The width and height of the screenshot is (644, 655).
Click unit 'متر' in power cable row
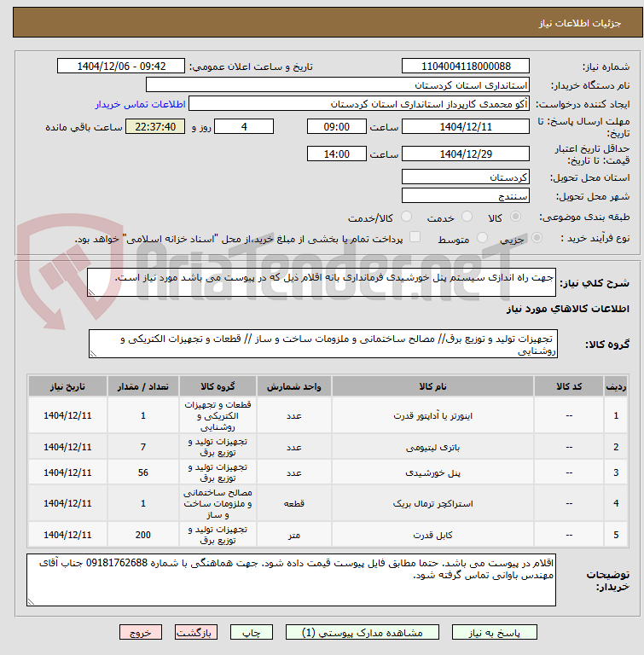[294, 535]
